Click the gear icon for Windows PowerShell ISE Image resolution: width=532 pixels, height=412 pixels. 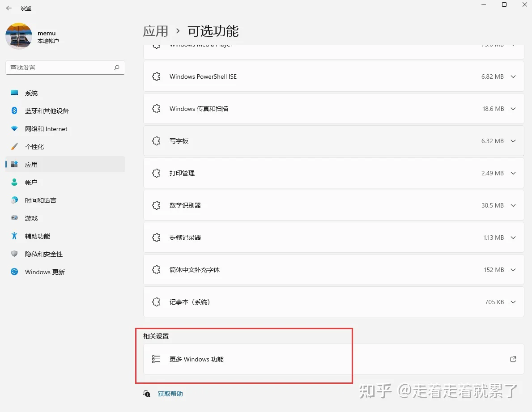click(156, 76)
